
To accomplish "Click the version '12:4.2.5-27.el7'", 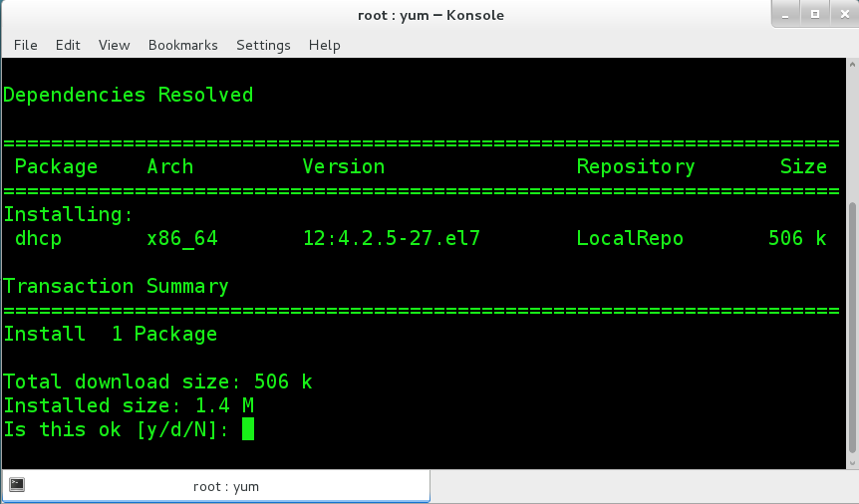I will point(392,238).
